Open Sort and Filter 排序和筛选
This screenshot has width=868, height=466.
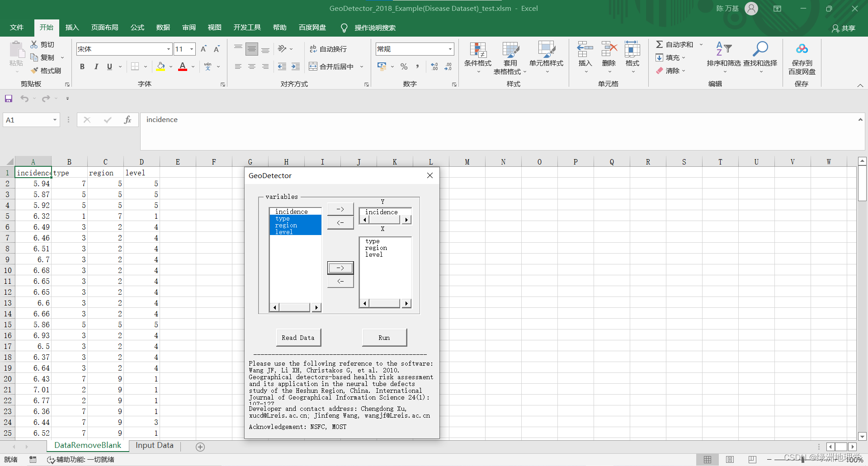(724, 58)
